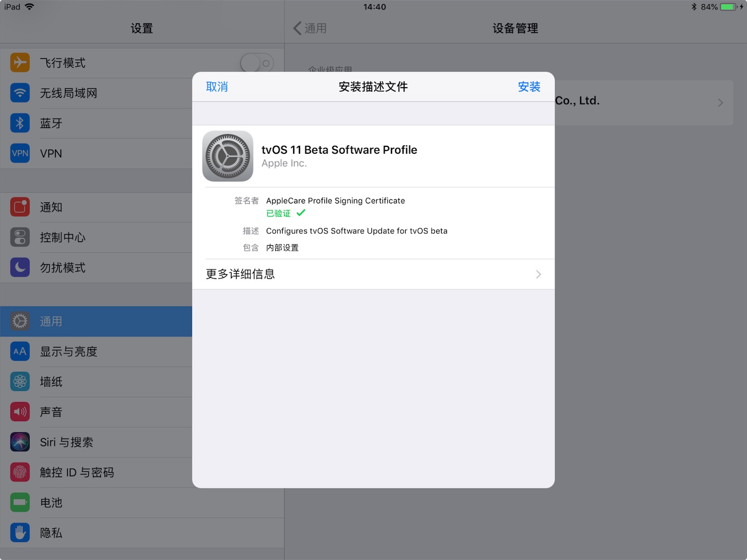Tap the Do Not Disturb moon icon
This screenshot has width=747, height=560.
[x=20, y=267]
